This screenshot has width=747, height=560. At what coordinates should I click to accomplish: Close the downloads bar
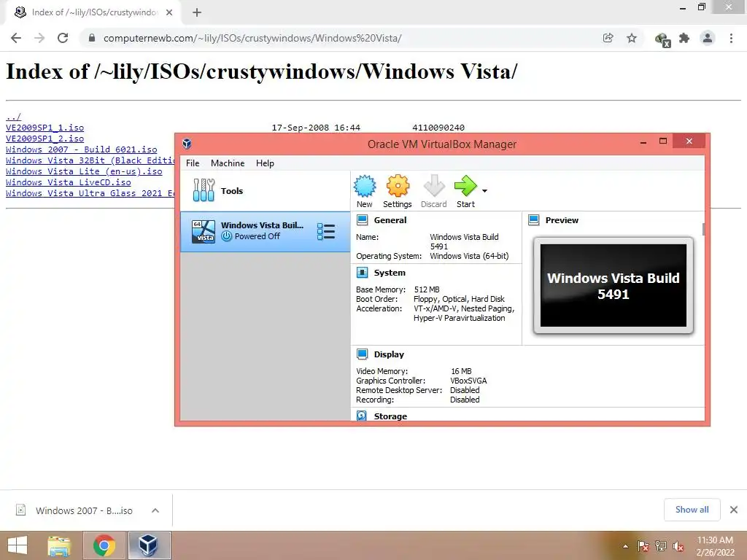tap(734, 510)
